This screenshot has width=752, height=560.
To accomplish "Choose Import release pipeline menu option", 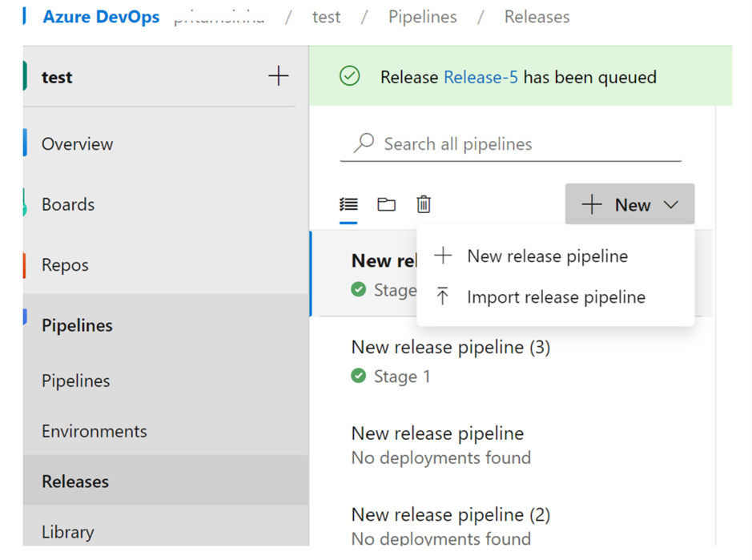I will pyautogui.click(x=556, y=297).
